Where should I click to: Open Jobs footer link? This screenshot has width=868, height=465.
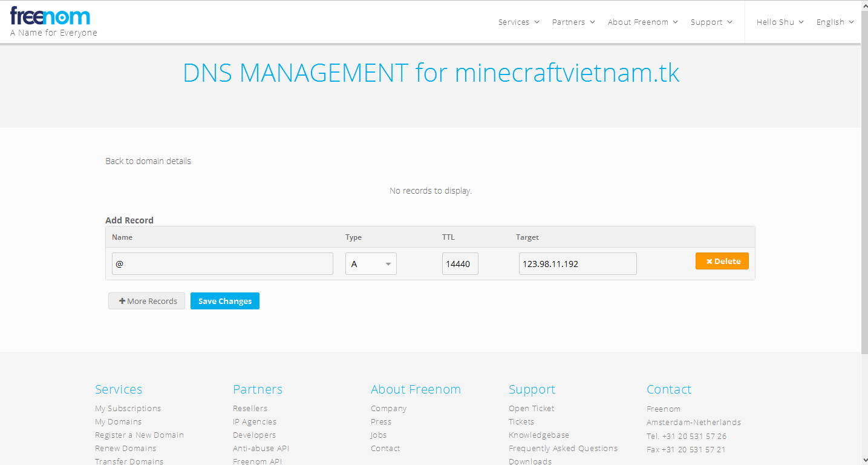379,435
